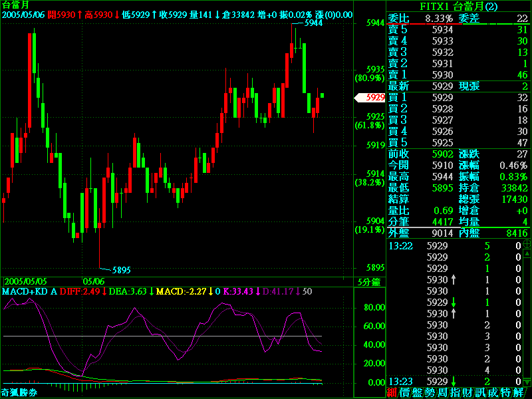Open the 價 (price) tab
This screenshot has width=532, height=399.
coord(404,392)
